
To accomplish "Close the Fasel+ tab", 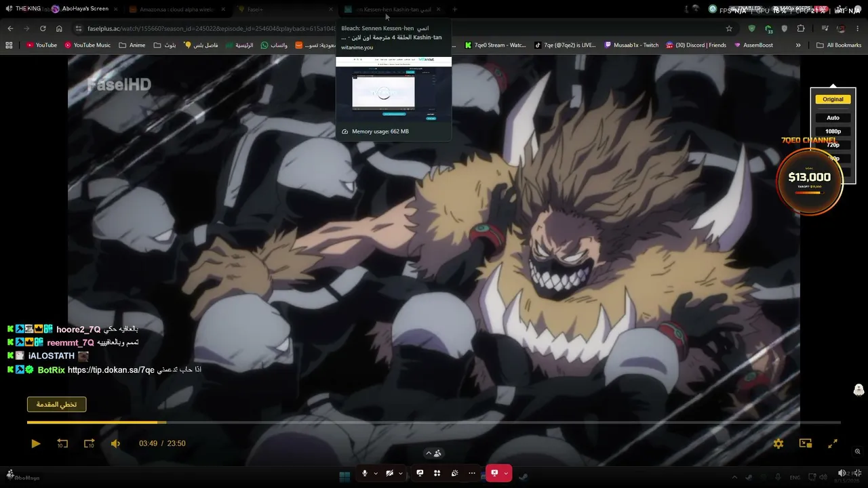I will [x=331, y=9].
